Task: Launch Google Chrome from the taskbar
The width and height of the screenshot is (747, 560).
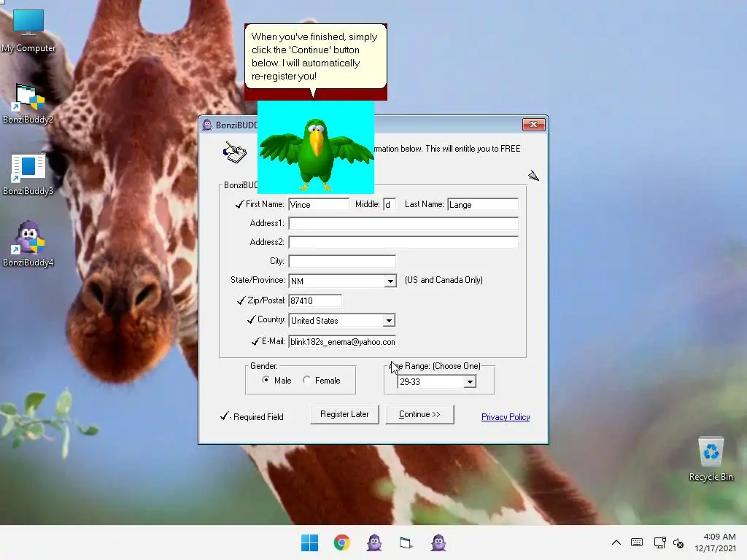Action: pyautogui.click(x=341, y=542)
